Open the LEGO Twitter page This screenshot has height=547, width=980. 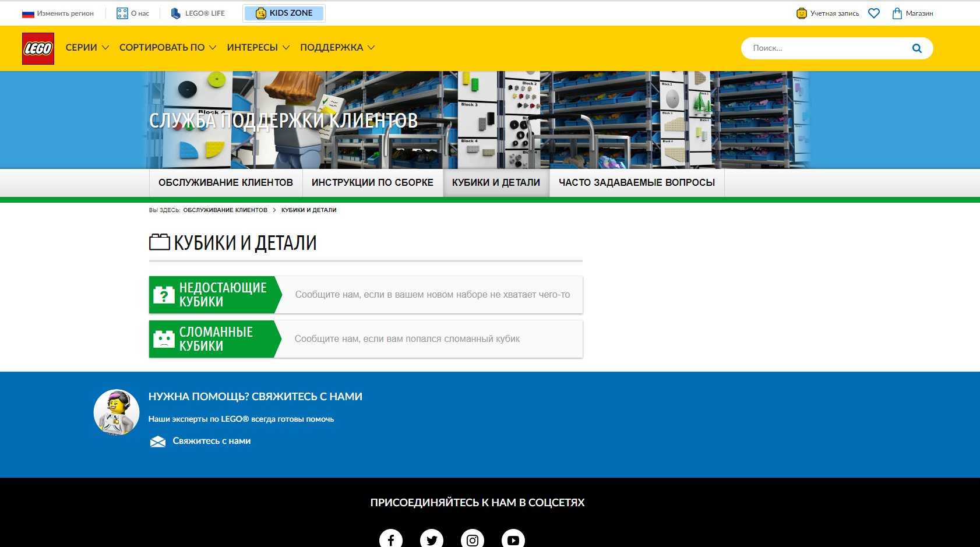(432, 540)
